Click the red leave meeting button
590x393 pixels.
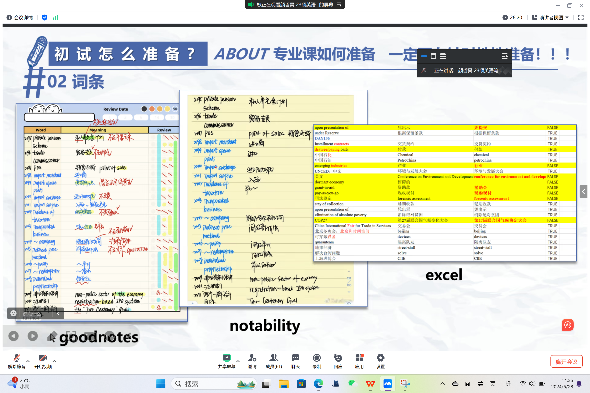pyautogui.click(x=566, y=361)
